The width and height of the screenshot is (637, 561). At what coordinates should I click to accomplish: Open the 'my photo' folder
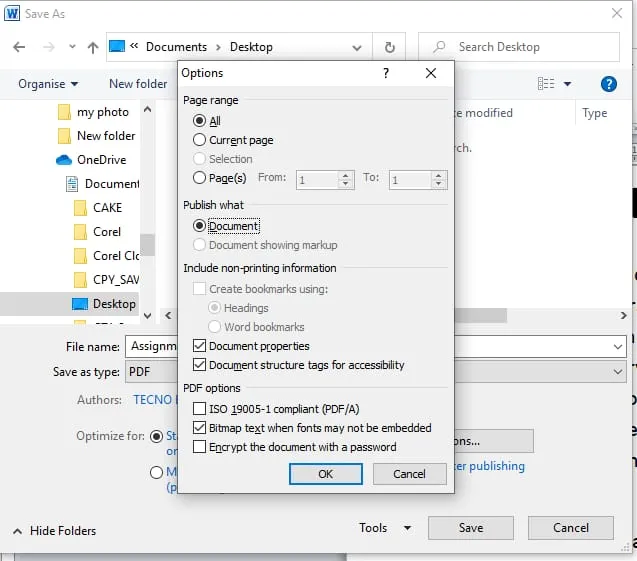click(x=93, y=112)
